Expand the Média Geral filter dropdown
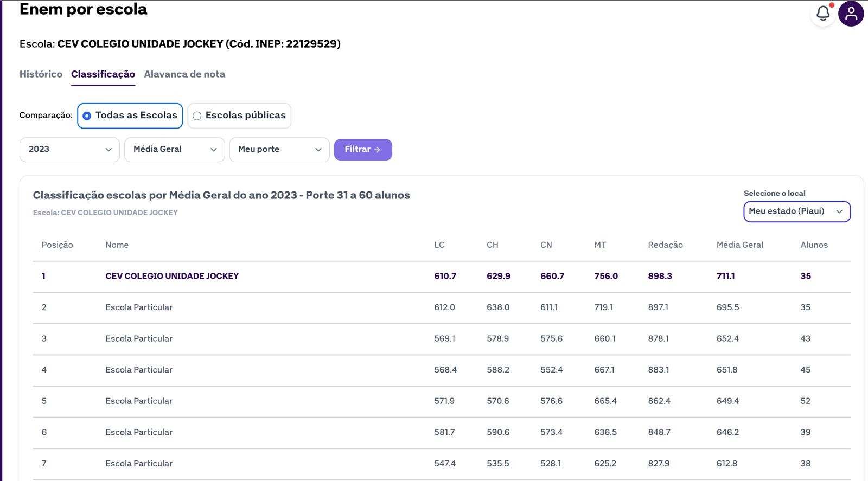 [x=174, y=150]
